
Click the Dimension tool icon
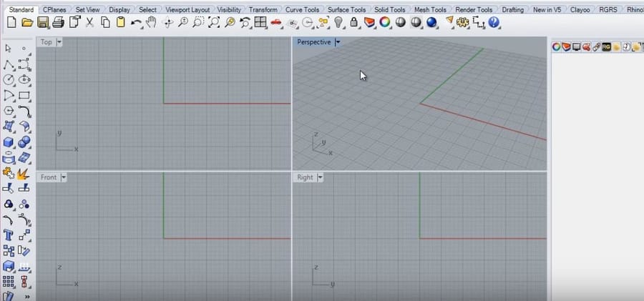click(479, 23)
